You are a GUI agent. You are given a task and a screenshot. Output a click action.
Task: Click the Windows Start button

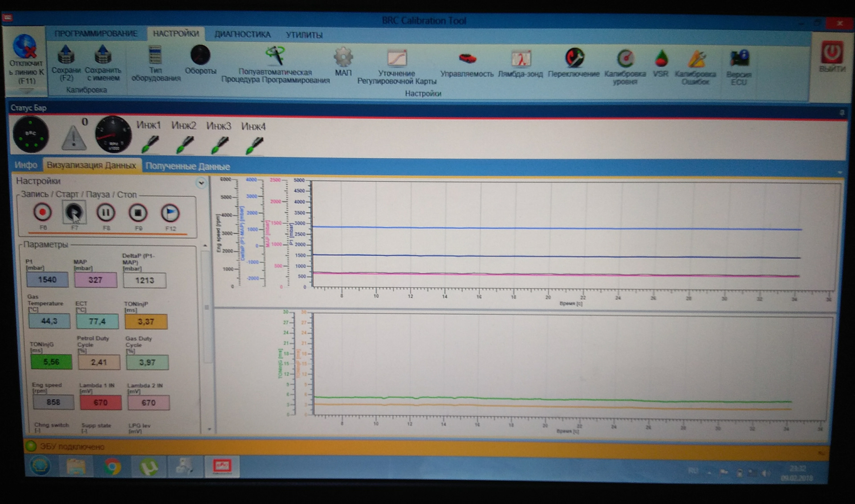[x=40, y=466]
